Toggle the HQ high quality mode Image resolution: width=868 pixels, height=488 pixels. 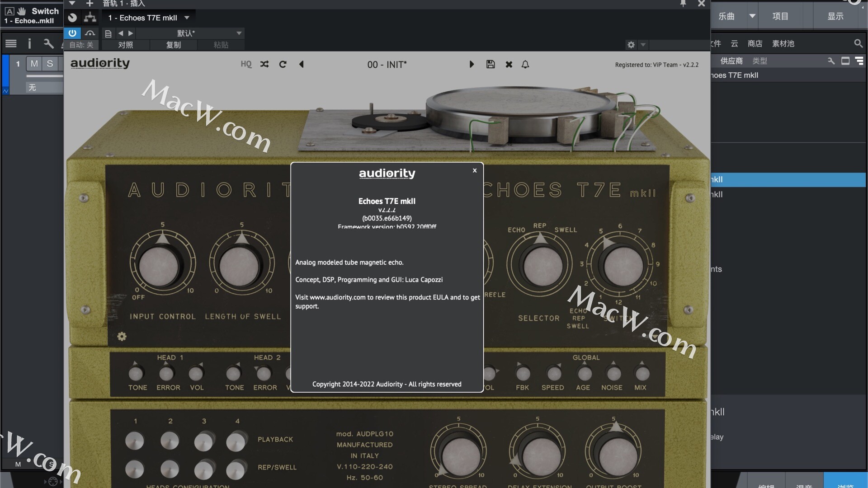click(x=246, y=64)
